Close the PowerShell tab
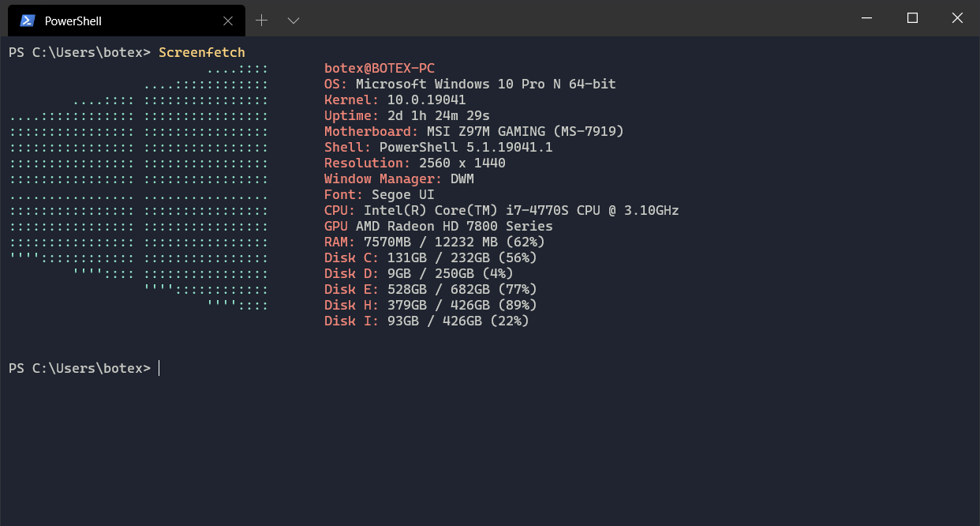 tap(228, 21)
